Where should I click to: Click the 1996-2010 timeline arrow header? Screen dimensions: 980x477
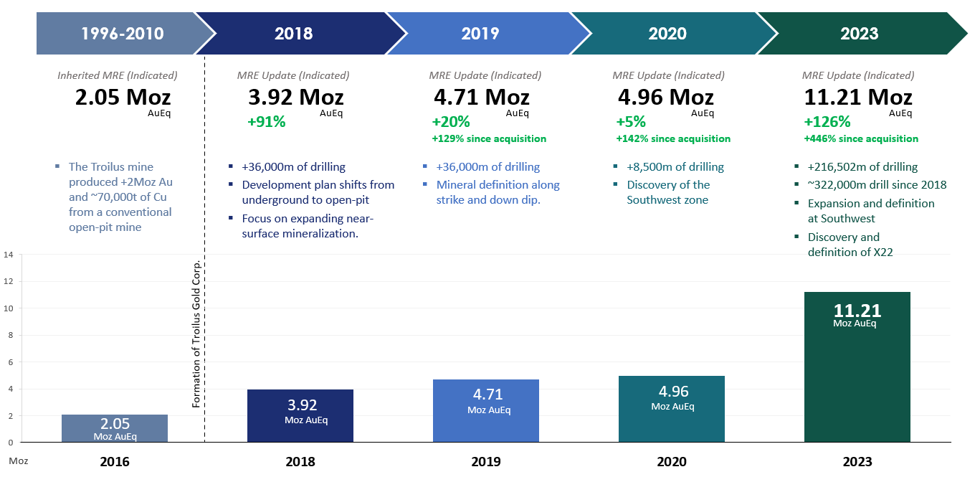point(122,34)
